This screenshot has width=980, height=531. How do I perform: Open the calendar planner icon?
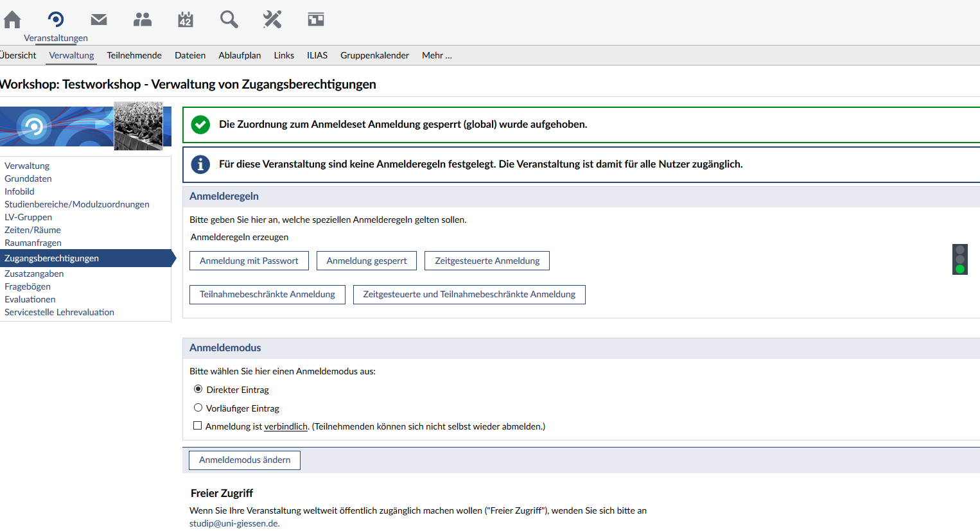tap(186, 20)
